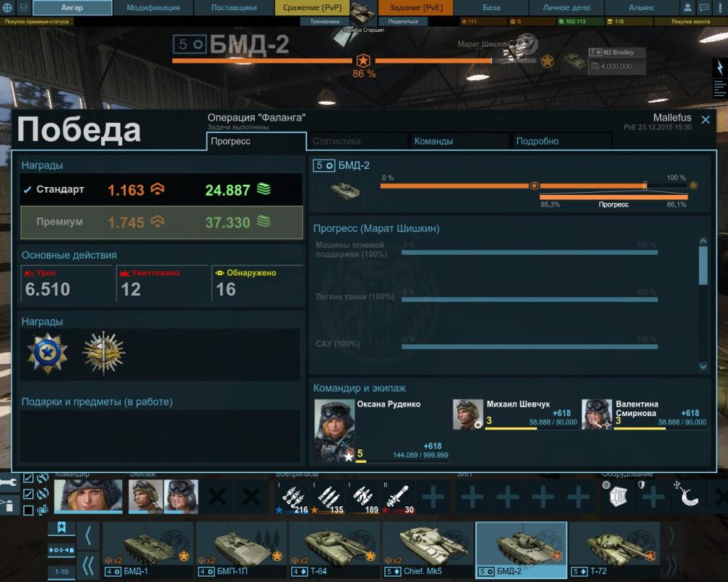Screen dimensions: 728x582
Task: Toggle the first auto-repair checkbox
Action: (28, 478)
